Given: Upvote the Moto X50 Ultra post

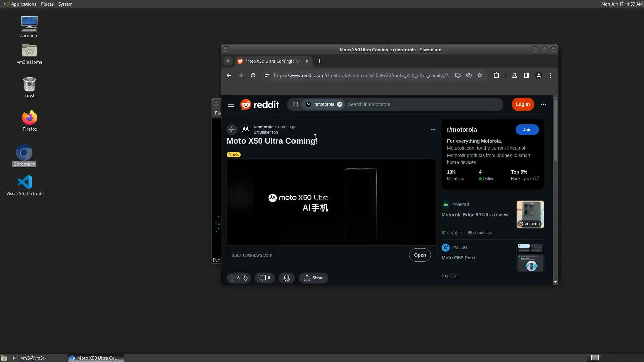Looking at the screenshot, I should pos(232,278).
